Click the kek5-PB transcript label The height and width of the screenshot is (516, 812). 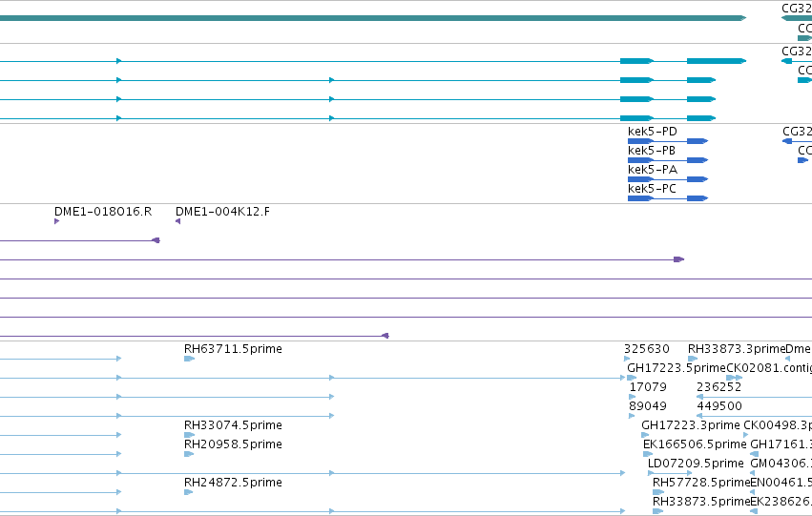tap(652, 151)
